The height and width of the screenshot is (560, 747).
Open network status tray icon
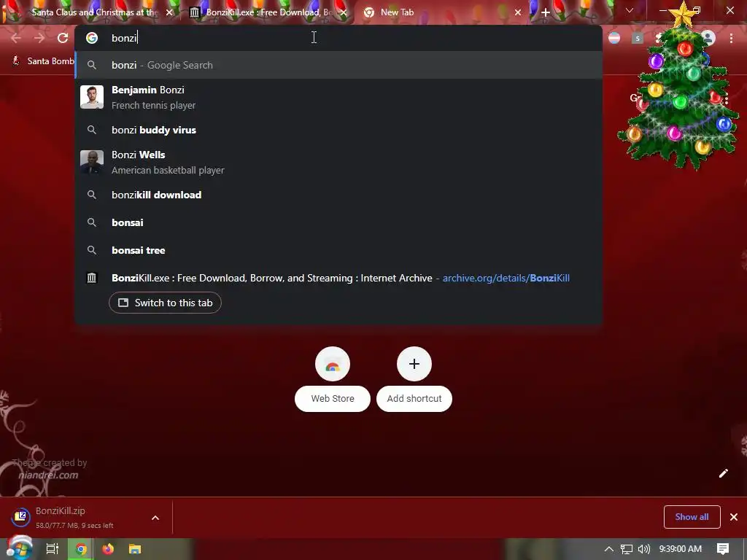point(627,549)
